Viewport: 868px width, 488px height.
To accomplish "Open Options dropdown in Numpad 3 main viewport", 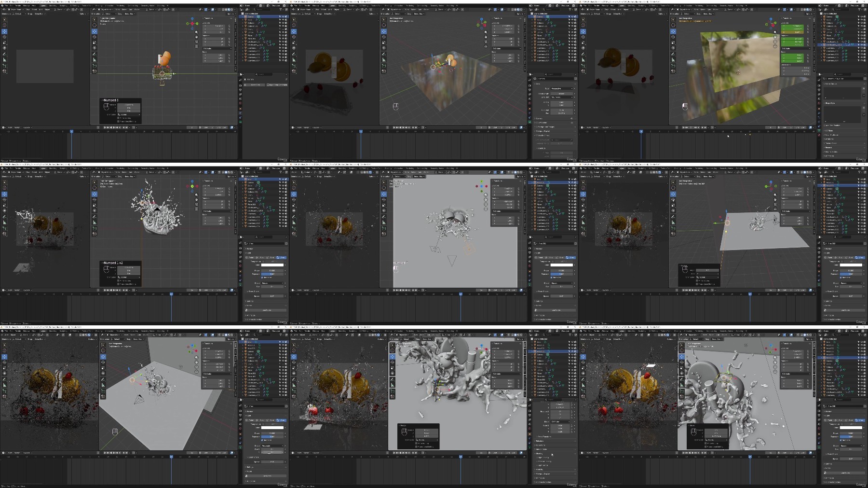I will pyautogui.click(x=231, y=14).
